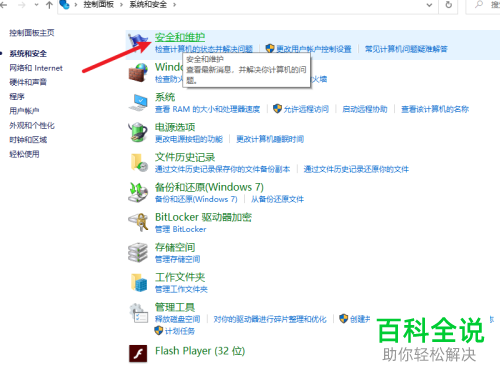This screenshot has height=375, width=500.
Task: Click 更改电源按钮的功能 link
Action: point(189,139)
